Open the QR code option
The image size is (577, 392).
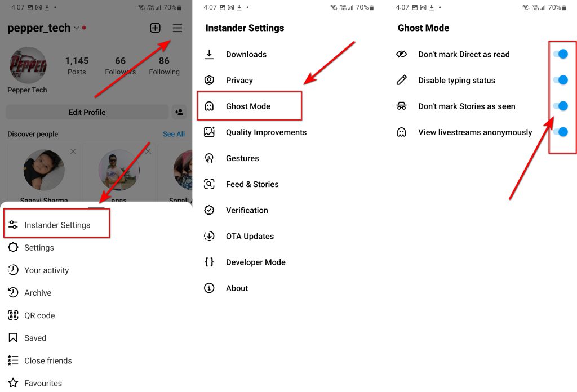point(39,315)
